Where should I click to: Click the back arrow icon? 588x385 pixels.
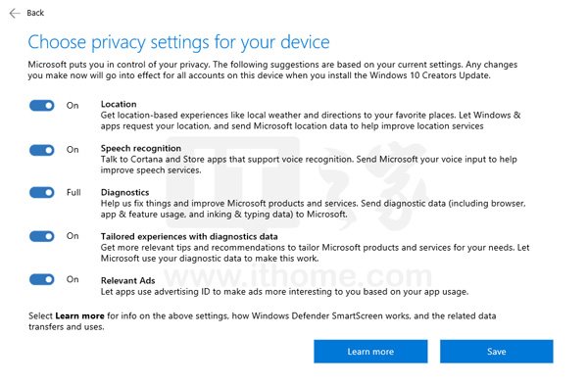[15, 13]
